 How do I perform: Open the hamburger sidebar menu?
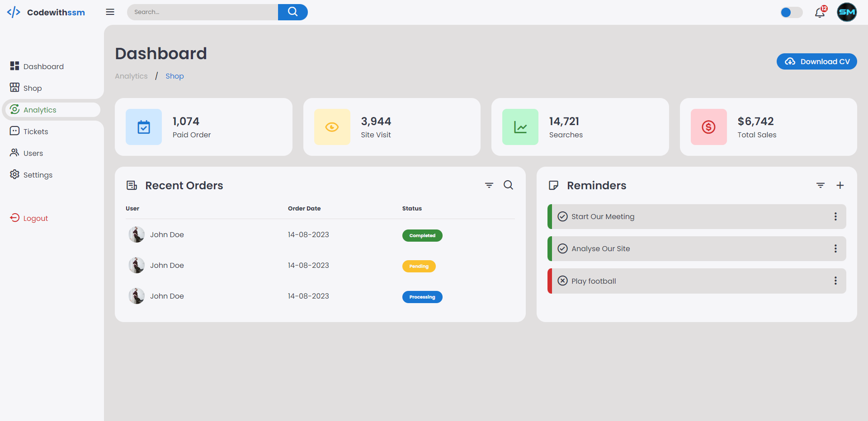[x=110, y=12]
